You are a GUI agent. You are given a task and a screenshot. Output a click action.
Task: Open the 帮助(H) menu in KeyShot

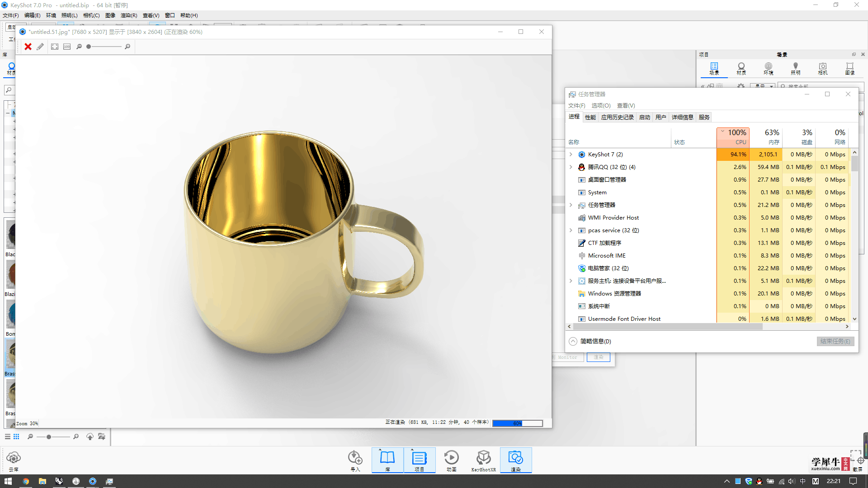[189, 15]
